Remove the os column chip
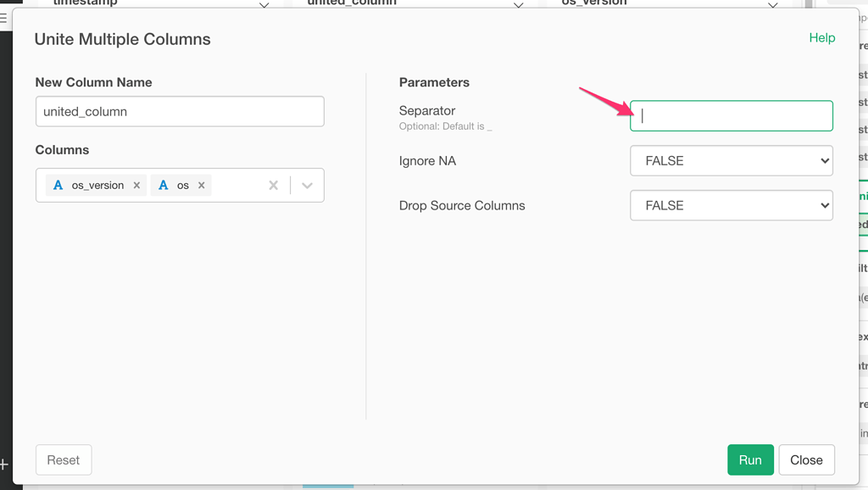Screen dimensions: 868x490 click(202, 185)
